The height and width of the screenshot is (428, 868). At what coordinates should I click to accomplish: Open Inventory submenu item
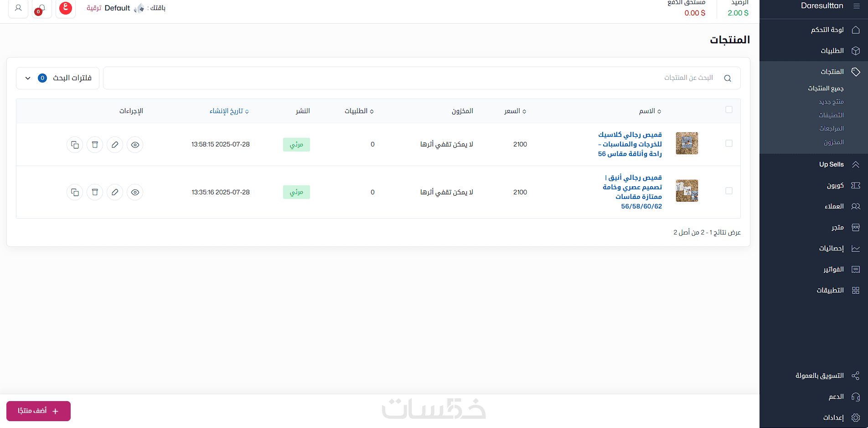834,142
